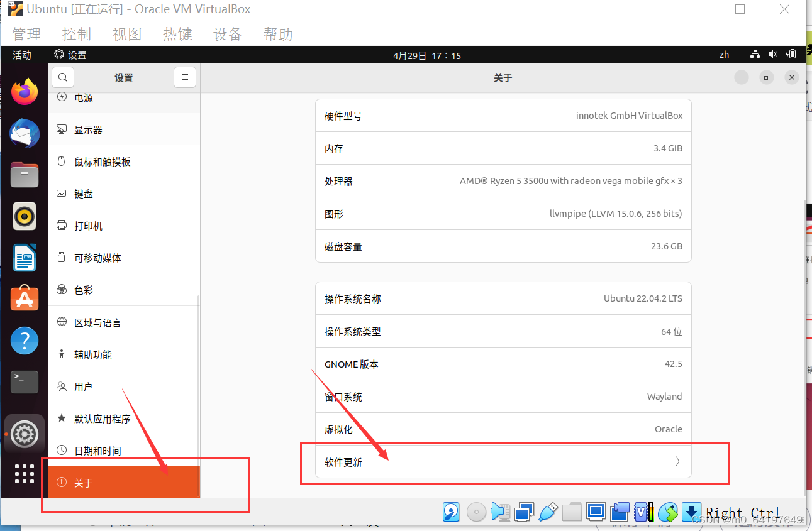Open the 视图 menu in VirtualBox

(x=127, y=34)
